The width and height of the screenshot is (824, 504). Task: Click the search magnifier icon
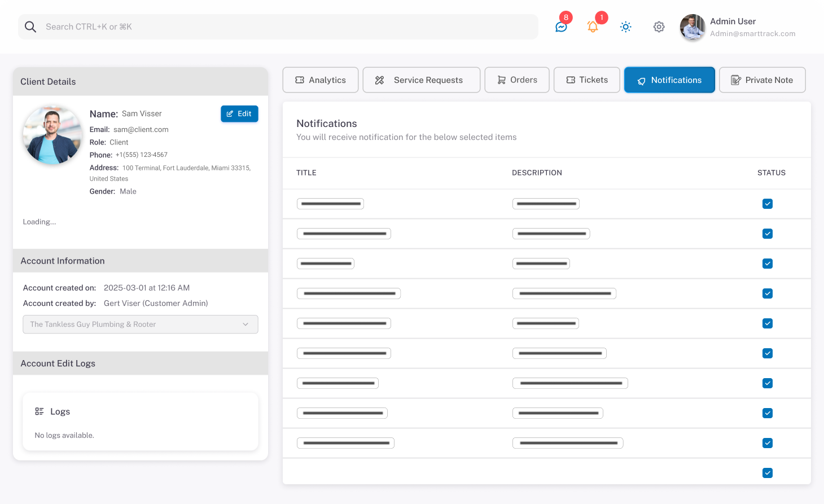coord(30,27)
